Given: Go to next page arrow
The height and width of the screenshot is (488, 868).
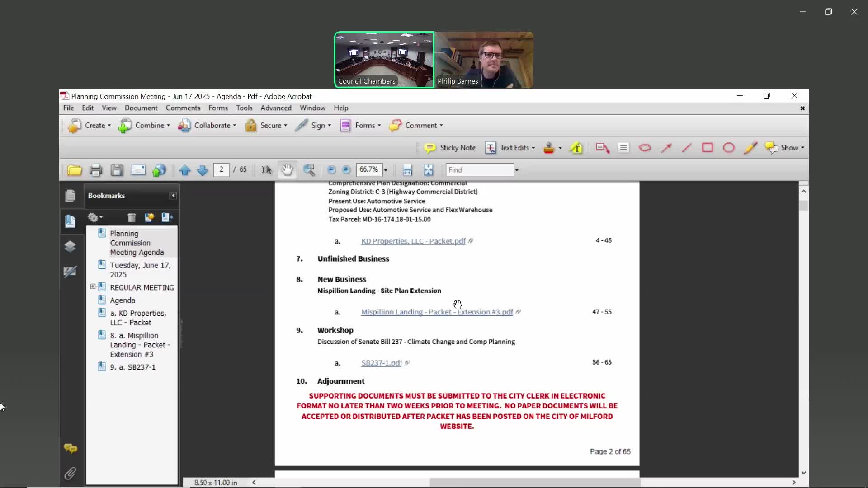Looking at the screenshot, I should pos(203,170).
